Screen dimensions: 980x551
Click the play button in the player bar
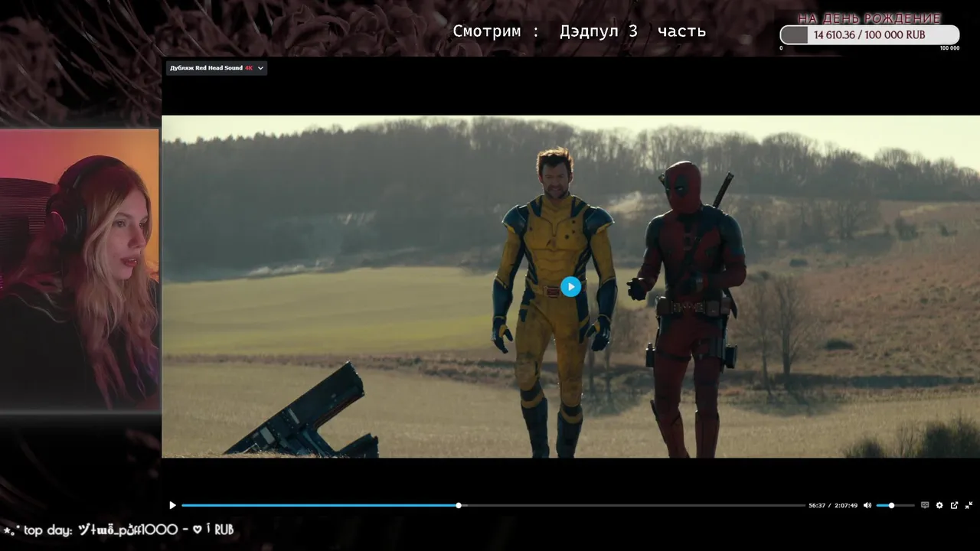point(172,505)
